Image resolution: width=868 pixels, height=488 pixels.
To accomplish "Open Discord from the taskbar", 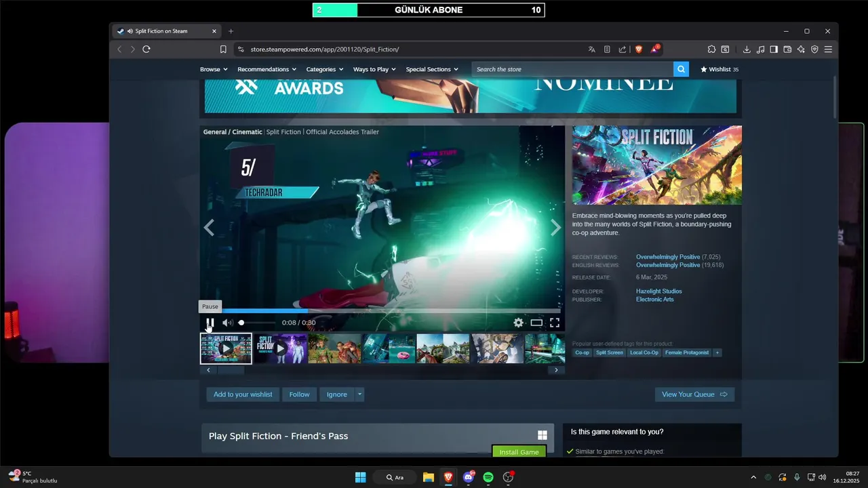I will tap(468, 477).
